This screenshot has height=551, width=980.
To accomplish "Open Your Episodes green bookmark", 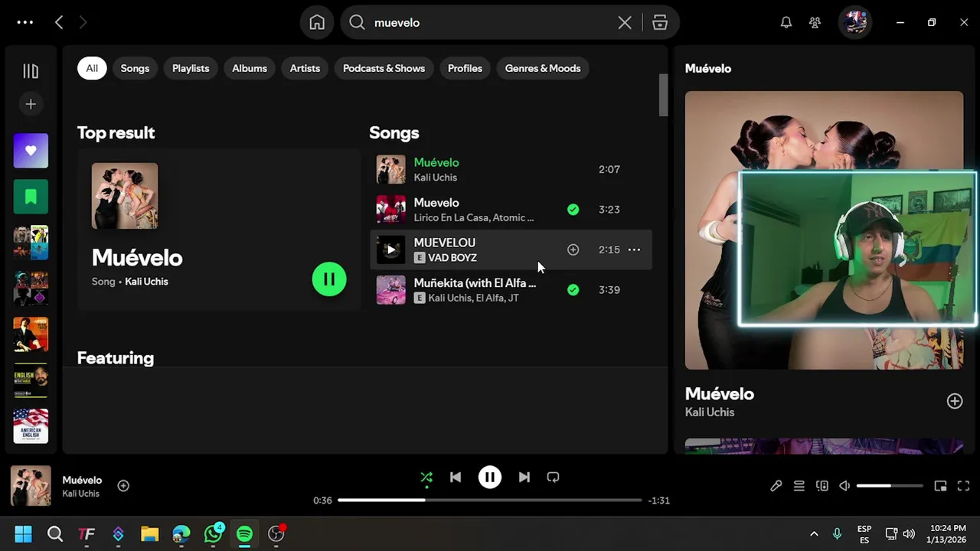I will (x=31, y=197).
